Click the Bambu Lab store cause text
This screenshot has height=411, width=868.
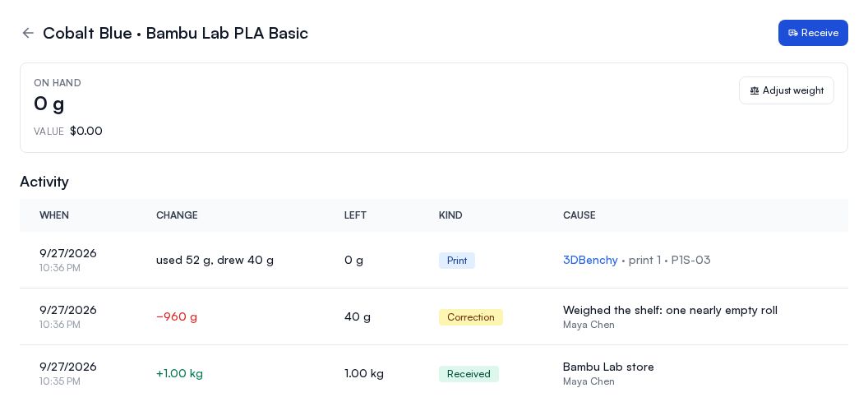(608, 367)
